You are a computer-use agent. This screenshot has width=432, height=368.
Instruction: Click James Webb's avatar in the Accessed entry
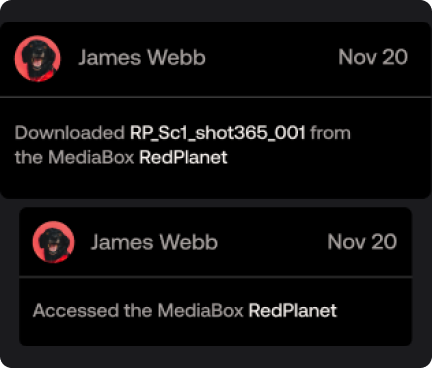[x=53, y=242]
